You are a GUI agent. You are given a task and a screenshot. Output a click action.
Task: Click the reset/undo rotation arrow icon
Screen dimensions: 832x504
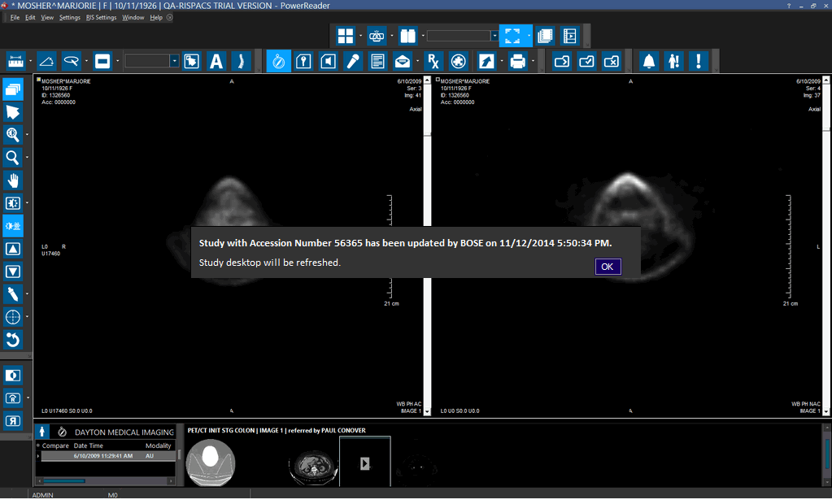point(13,339)
